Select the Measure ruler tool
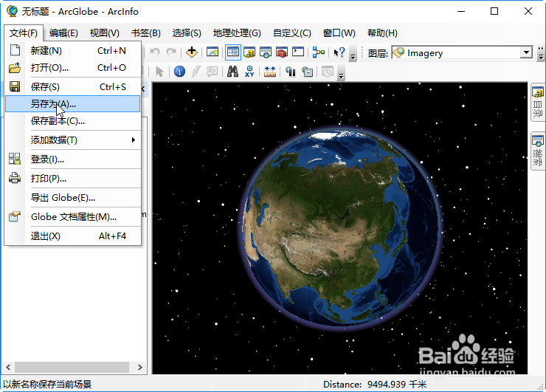546x392 pixels. (x=270, y=72)
